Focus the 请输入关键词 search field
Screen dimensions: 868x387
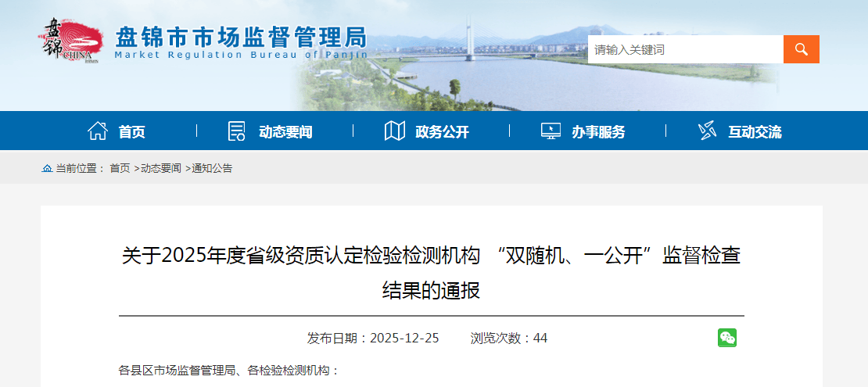point(685,49)
